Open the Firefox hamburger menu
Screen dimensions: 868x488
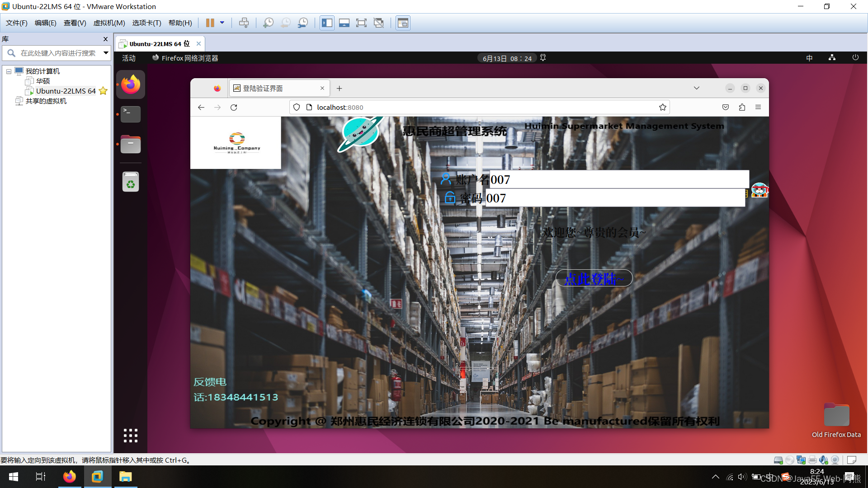[x=758, y=108]
